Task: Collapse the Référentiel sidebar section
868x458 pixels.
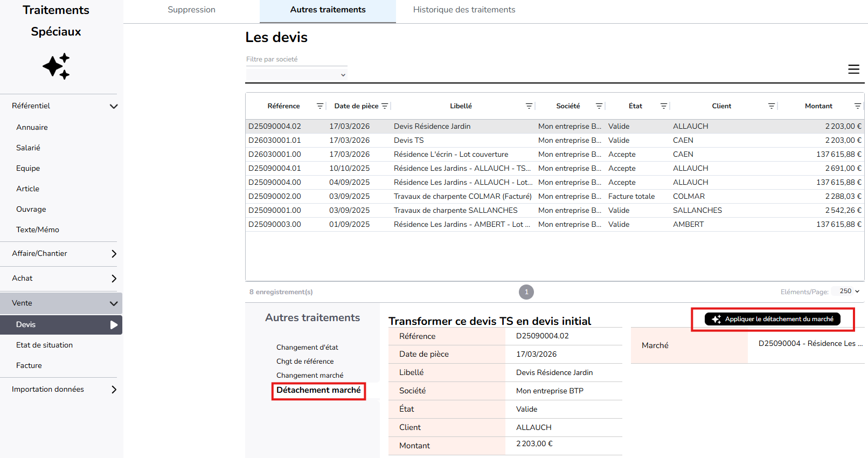Action: [x=113, y=106]
